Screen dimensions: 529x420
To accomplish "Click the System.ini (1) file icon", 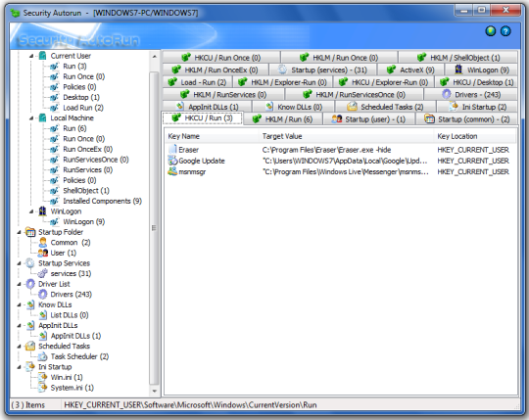I will (x=43, y=388).
